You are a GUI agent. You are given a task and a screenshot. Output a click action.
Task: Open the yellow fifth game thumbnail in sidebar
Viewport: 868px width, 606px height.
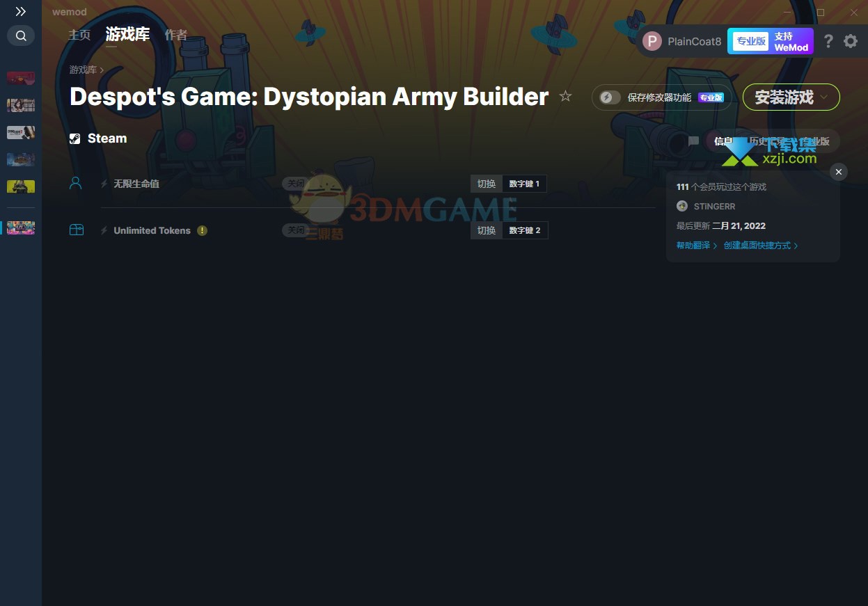pos(21,186)
